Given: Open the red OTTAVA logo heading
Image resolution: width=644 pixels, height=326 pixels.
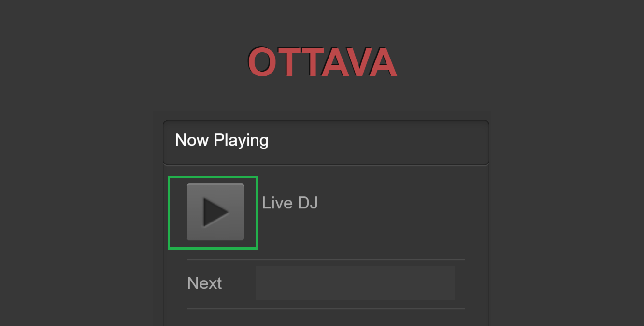Looking at the screenshot, I should (x=322, y=63).
